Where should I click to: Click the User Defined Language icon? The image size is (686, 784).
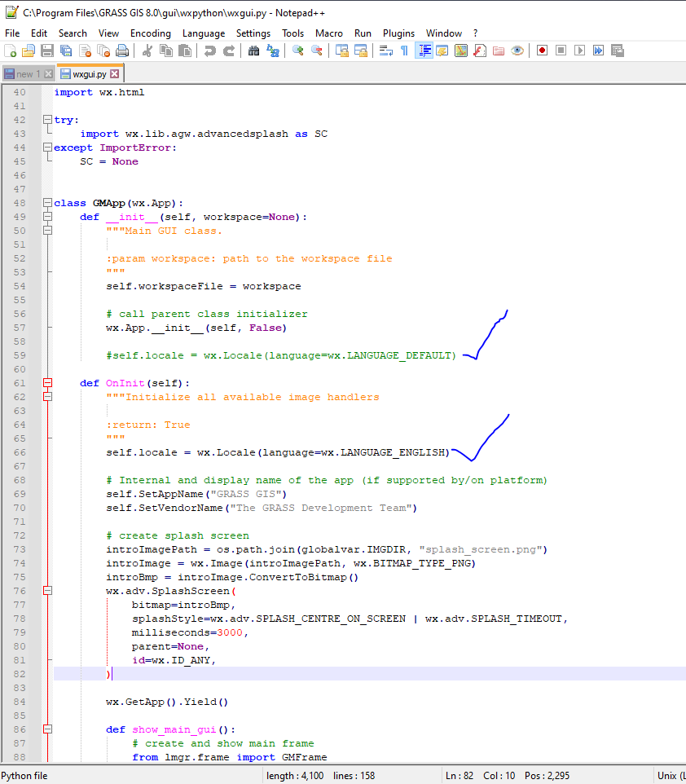[442, 51]
